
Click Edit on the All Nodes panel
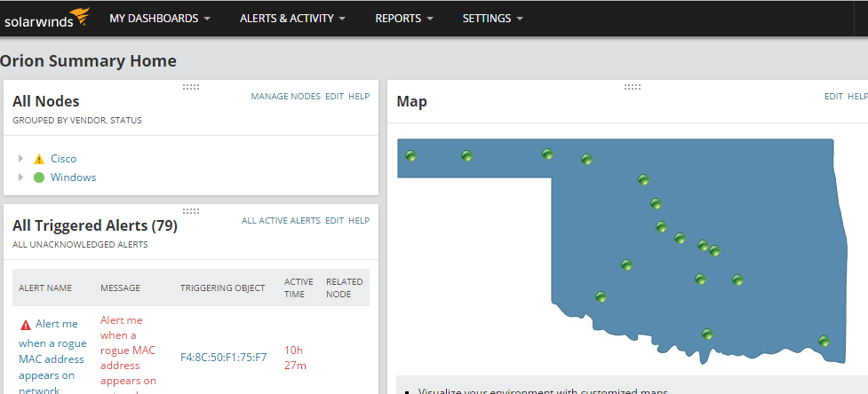pos(334,96)
